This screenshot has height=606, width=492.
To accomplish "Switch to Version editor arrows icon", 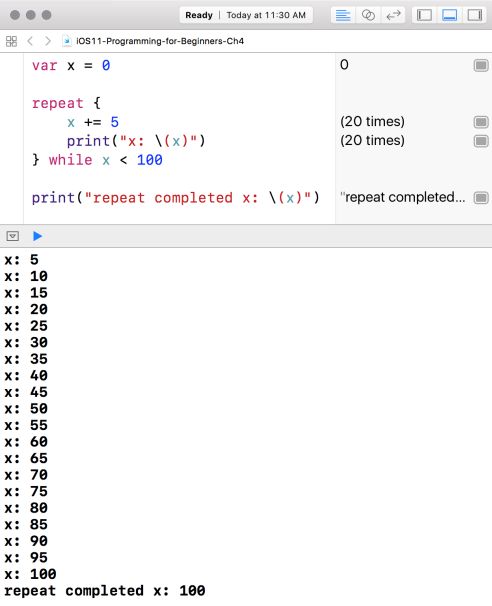I will [393, 15].
